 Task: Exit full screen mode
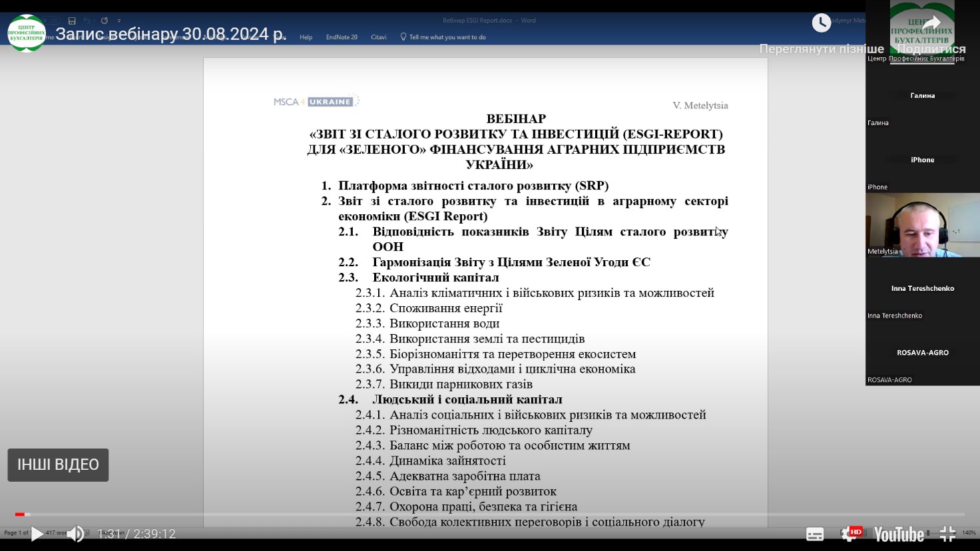[947, 534]
